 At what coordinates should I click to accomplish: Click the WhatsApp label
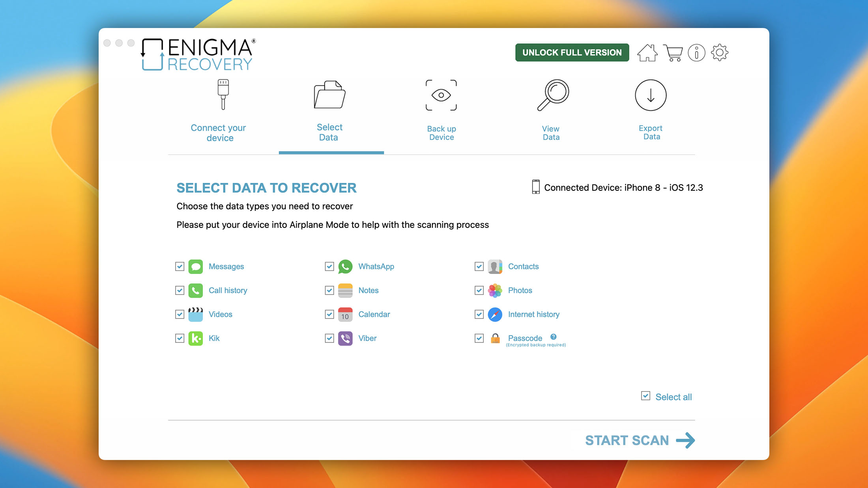pyautogui.click(x=376, y=266)
